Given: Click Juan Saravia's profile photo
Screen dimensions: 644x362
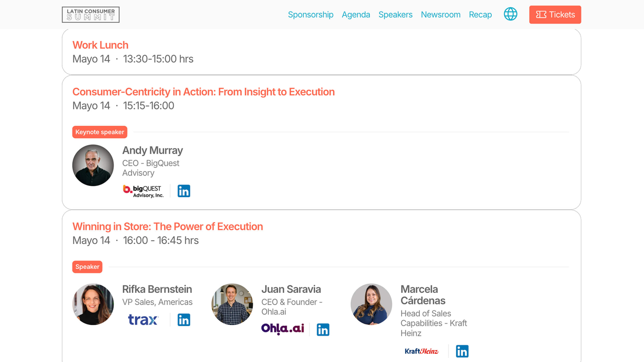Looking at the screenshot, I should [x=232, y=304].
